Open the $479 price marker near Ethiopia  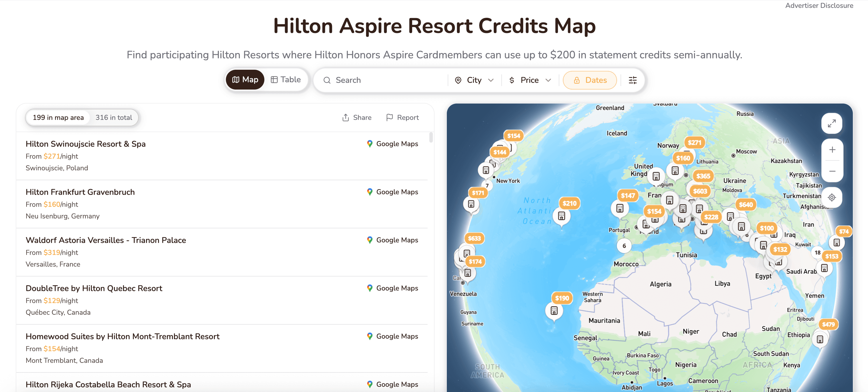[828, 324]
